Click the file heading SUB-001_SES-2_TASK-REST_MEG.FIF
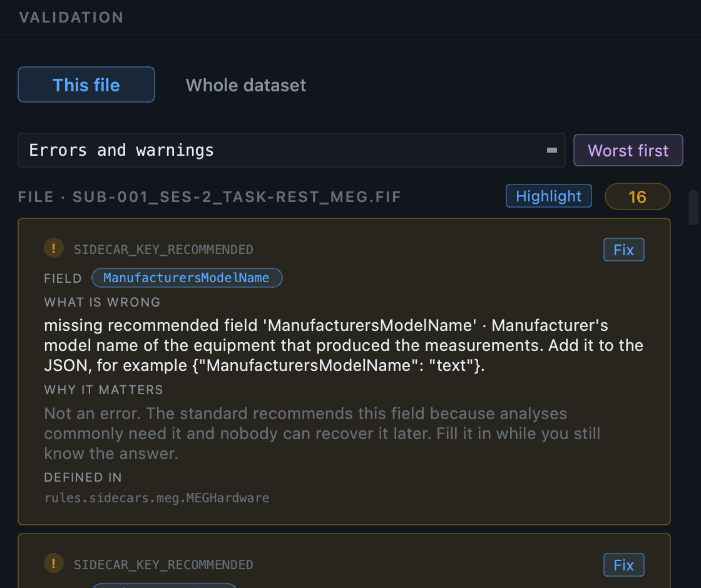 point(210,197)
